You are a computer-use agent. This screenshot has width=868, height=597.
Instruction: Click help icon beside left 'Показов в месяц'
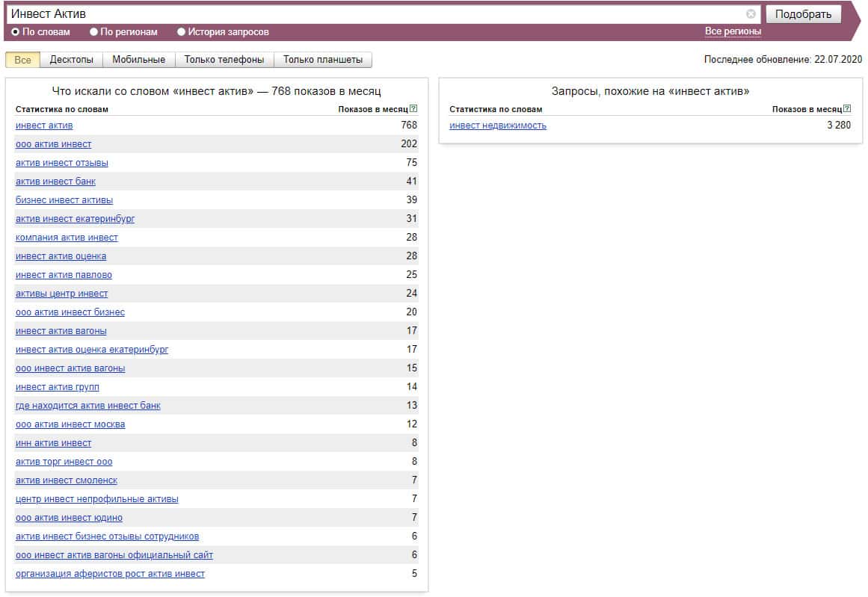(414, 109)
